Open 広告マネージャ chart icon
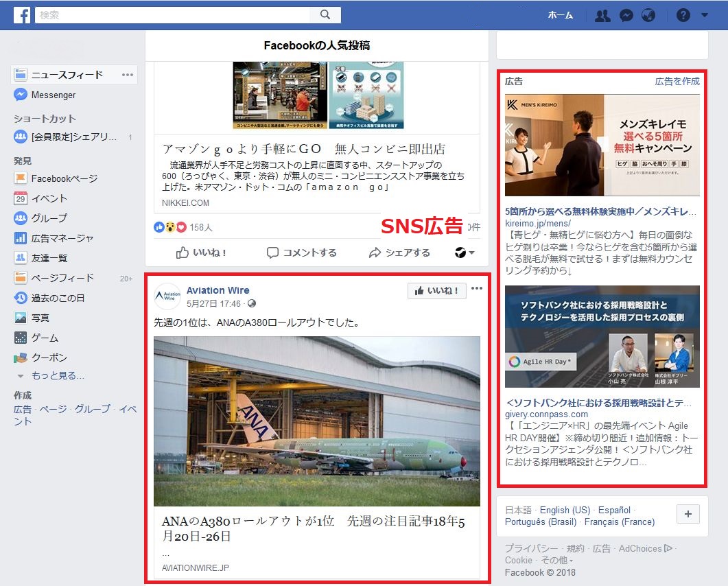This screenshot has width=728, height=586. click(21, 238)
